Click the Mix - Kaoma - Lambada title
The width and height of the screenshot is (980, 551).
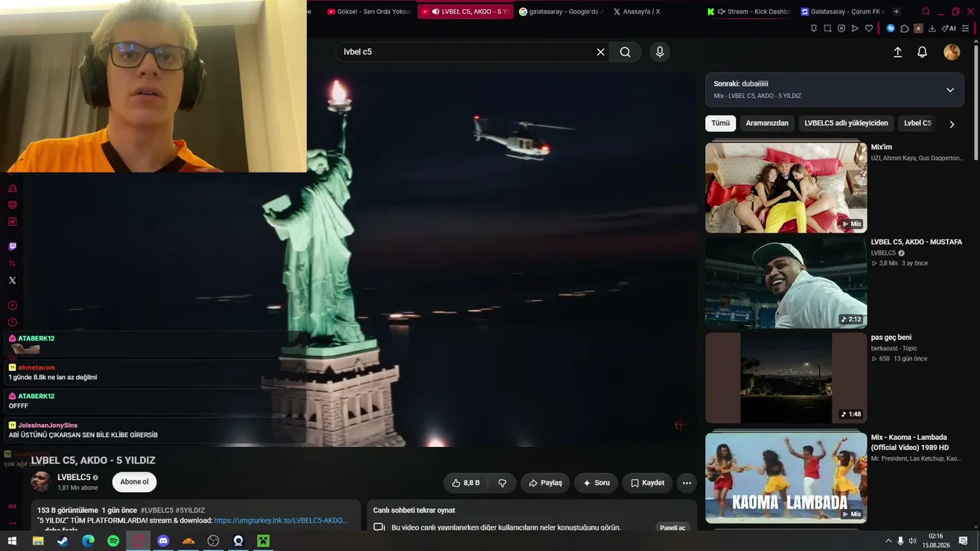point(910,442)
